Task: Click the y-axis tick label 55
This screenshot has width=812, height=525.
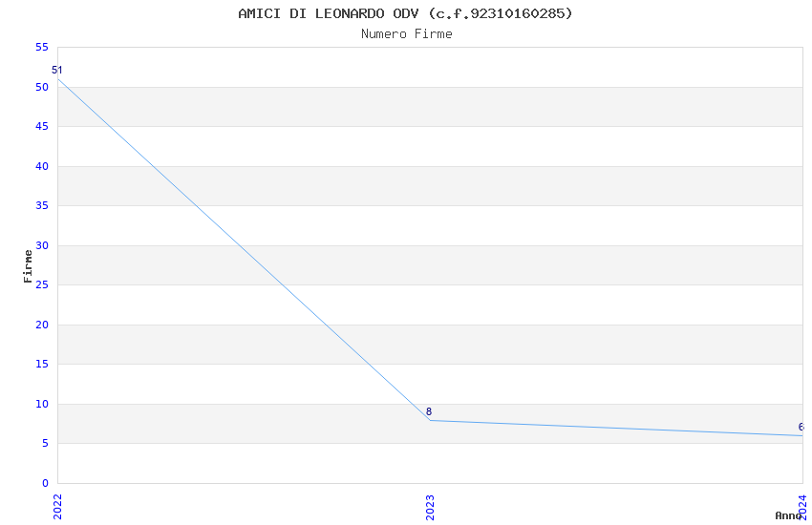Action: pos(42,47)
